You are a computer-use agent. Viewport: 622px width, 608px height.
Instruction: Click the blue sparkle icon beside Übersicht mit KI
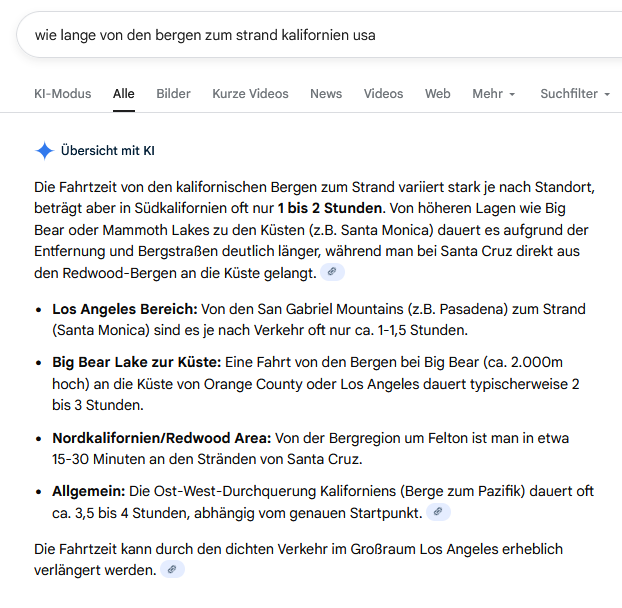pos(44,151)
